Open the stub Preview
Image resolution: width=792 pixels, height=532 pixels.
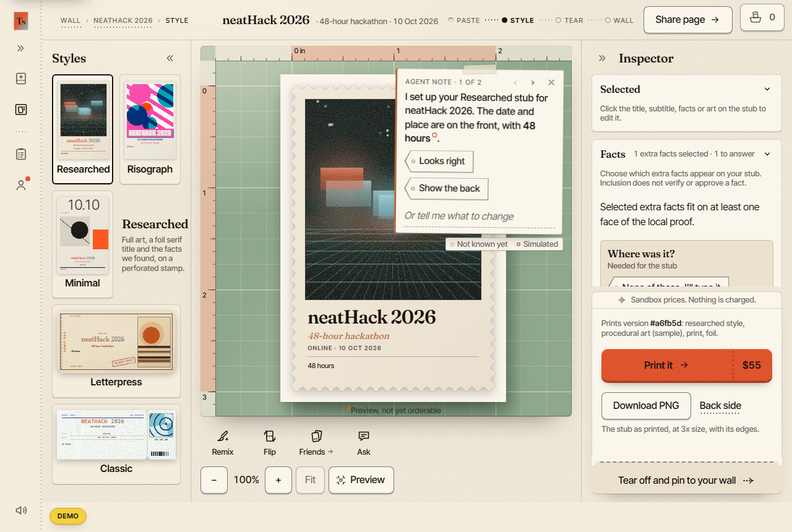pos(361,480)
